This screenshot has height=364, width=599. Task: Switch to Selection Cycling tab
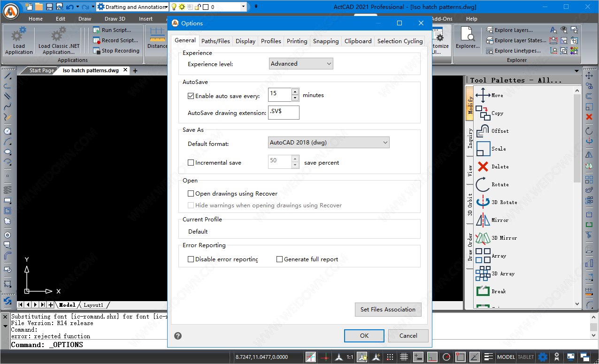(400, 41)
